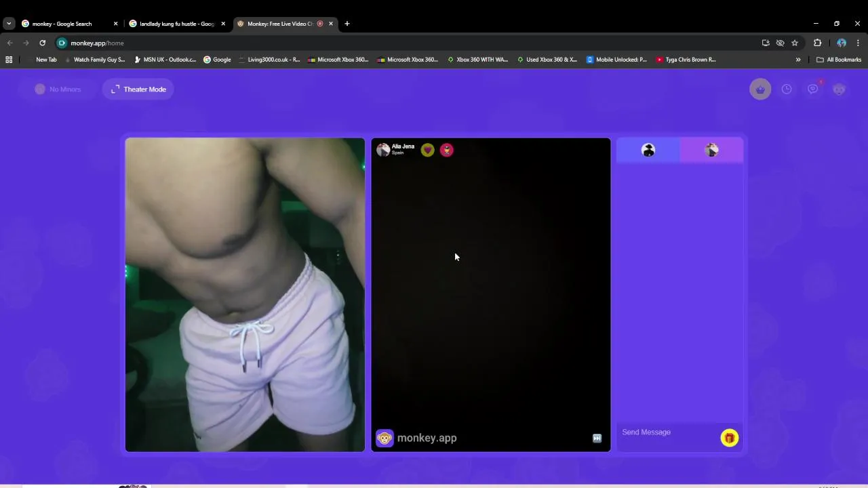Click the camera site-info icon in address bar
868x488 pixels.
[62, 43]
